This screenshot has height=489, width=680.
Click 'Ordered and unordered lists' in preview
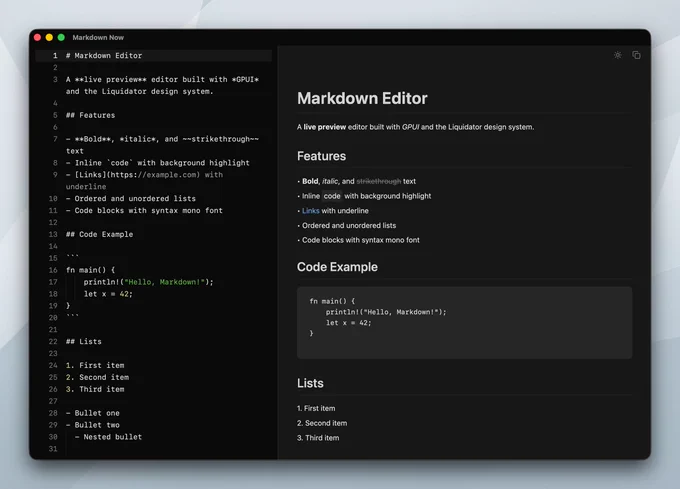click(349, 225)
